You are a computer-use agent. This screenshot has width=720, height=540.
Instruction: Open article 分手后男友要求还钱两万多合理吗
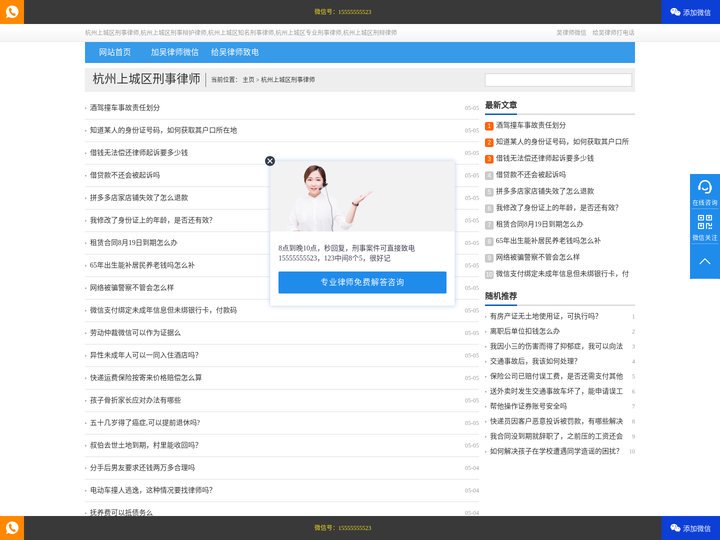(x=142, y=467)
